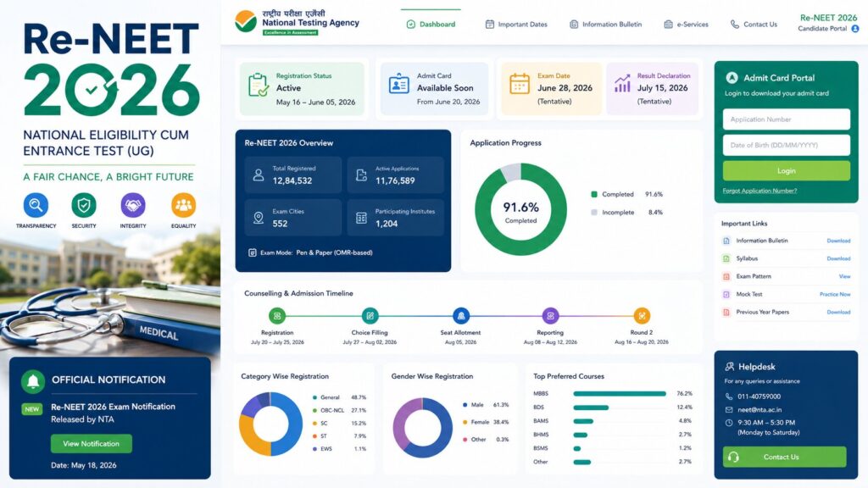Click the Round 2 timeline marker
868x488 pixels.
point(642,316)
